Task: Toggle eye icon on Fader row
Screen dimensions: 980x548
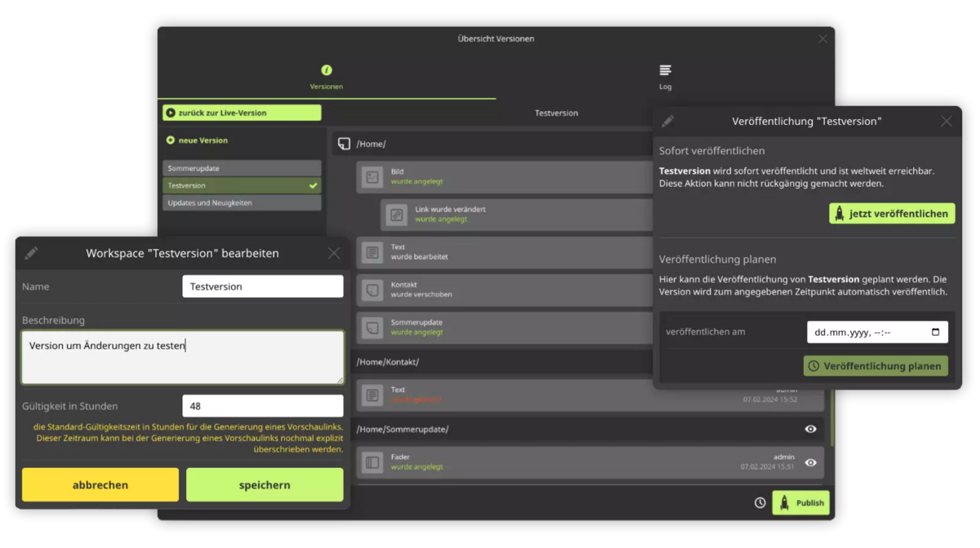Action: pos(811,462)
